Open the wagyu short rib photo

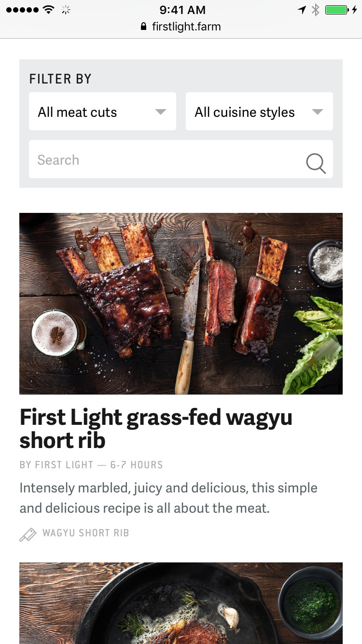click(x=181, y=303)
